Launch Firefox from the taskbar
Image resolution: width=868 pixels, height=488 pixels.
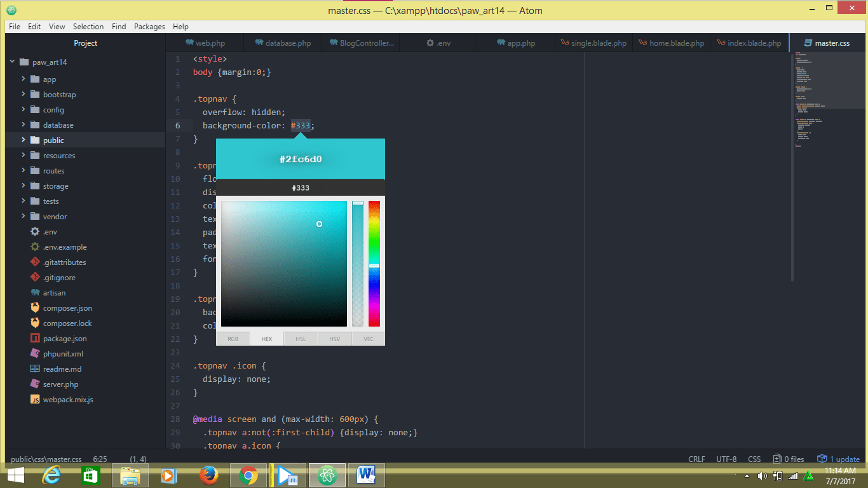(208, 475)
